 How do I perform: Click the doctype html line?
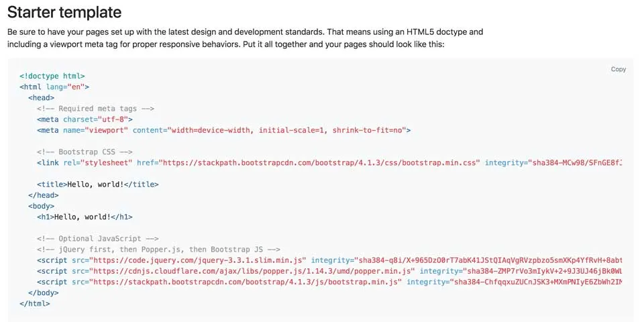(52, 76)
